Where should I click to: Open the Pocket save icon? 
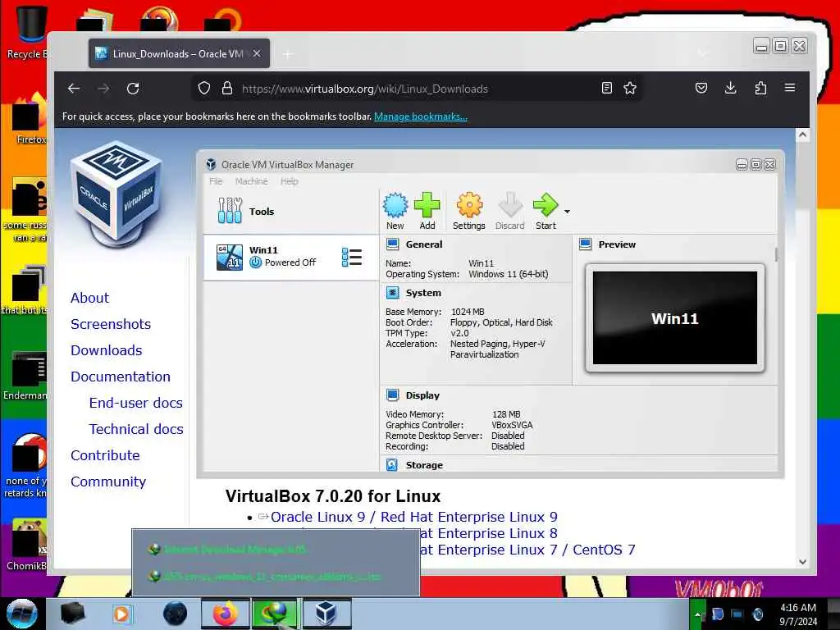701,88
